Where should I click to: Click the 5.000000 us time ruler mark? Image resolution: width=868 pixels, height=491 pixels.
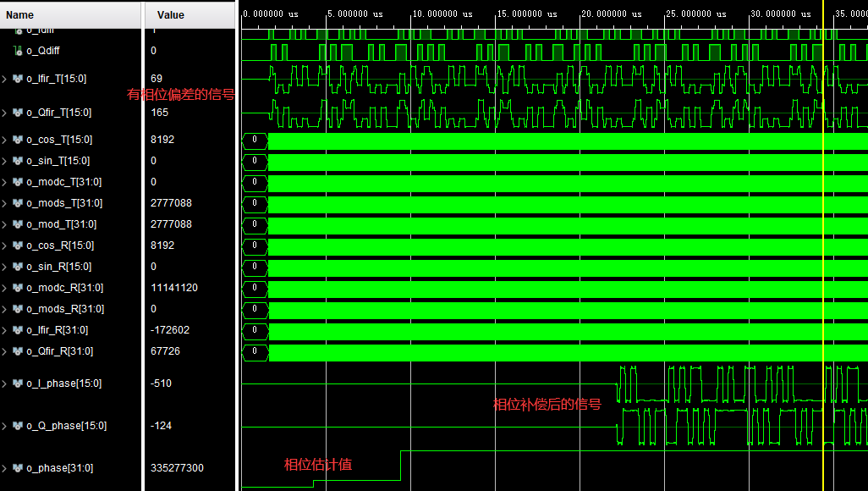click(354, 14)
